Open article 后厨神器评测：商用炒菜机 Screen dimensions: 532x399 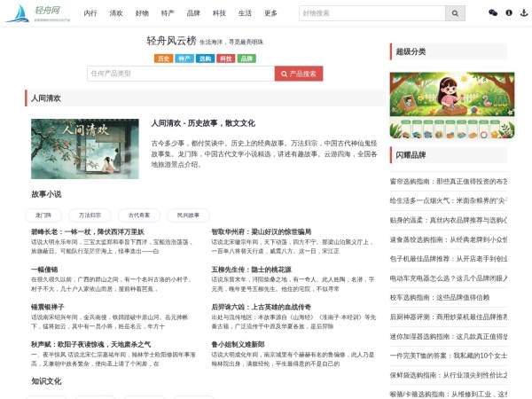pos(449,317)
